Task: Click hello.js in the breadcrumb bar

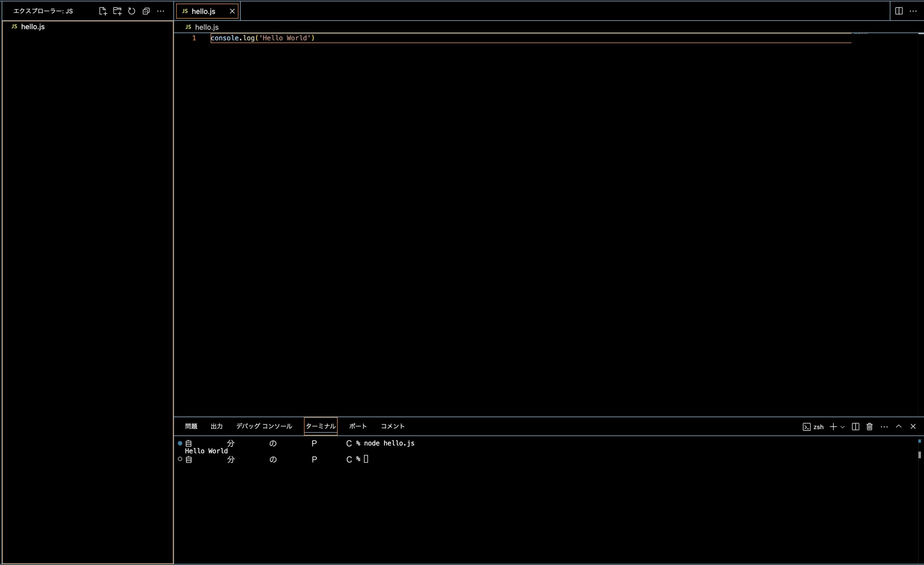Action: pos(206,27)
